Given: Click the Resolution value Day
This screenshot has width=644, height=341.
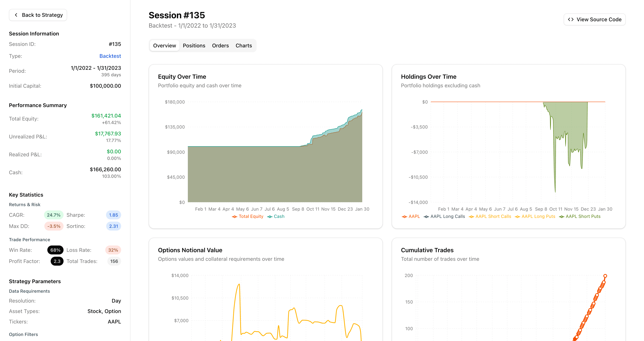Looking at the screenshot, I should 116,301.
